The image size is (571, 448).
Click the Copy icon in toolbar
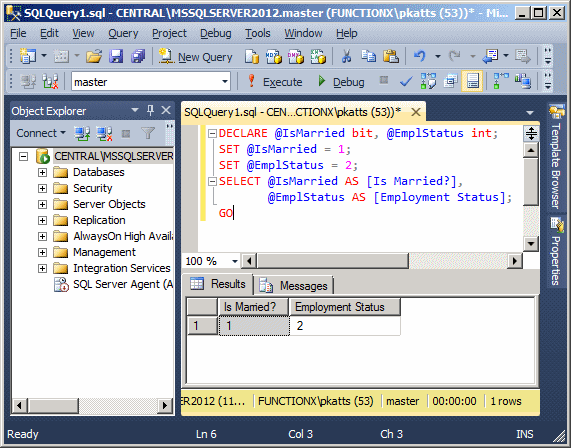[368, 56]
